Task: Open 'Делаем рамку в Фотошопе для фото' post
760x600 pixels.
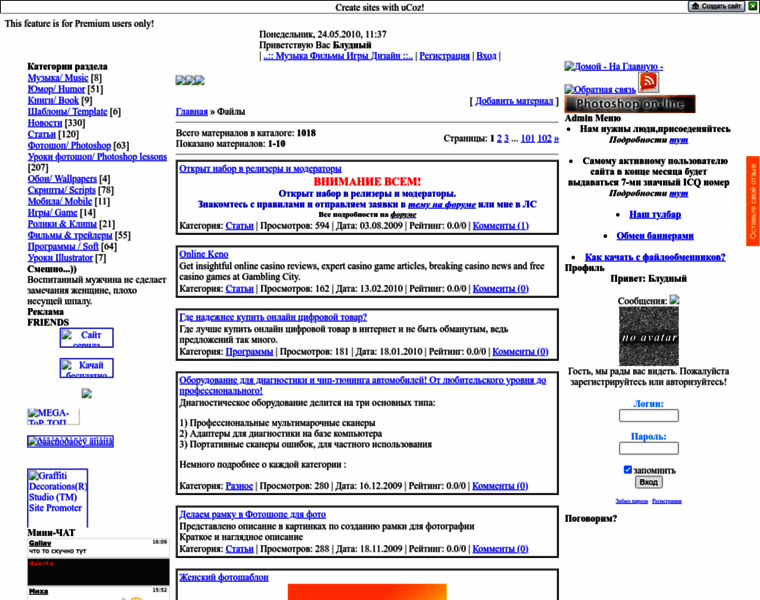Action: tap(253, 514)
